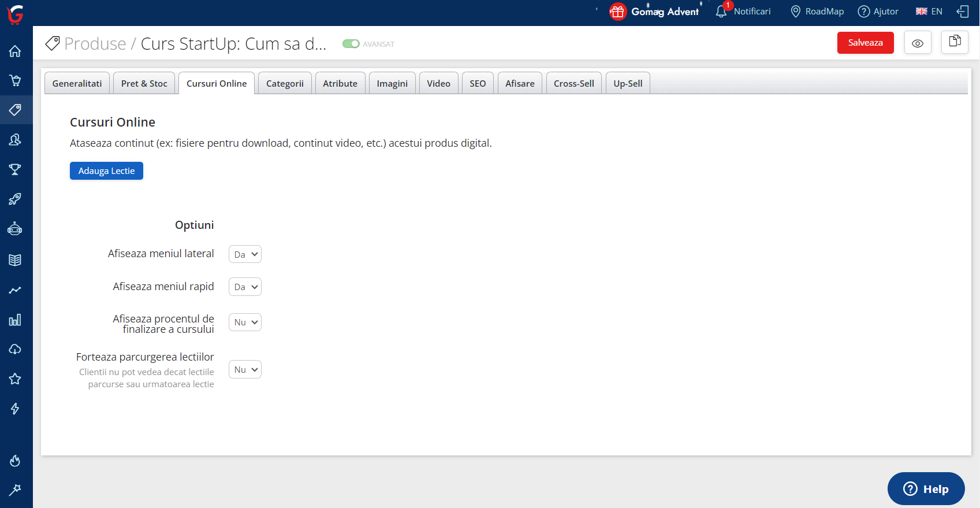The width and height of the screenshot is (980, 508).
Task: Open the Gomag logo home
Action: (15, 14)
